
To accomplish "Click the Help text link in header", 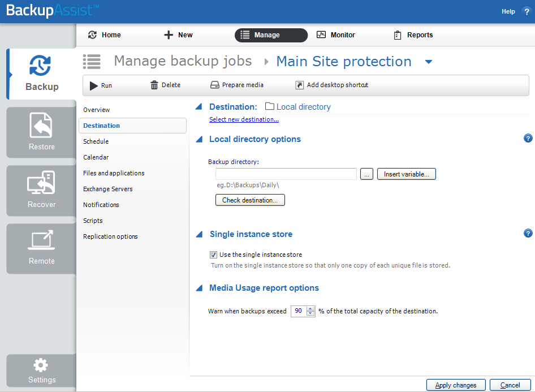I will tap(508, 12).
